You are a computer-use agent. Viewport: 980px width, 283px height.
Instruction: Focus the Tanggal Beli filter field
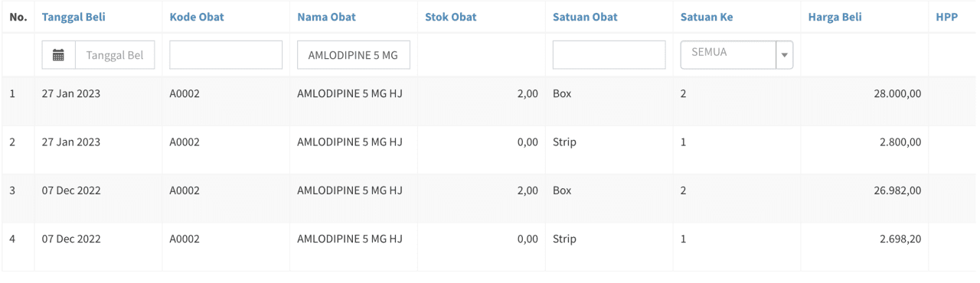pyautogui.click(x=115, y=55)
